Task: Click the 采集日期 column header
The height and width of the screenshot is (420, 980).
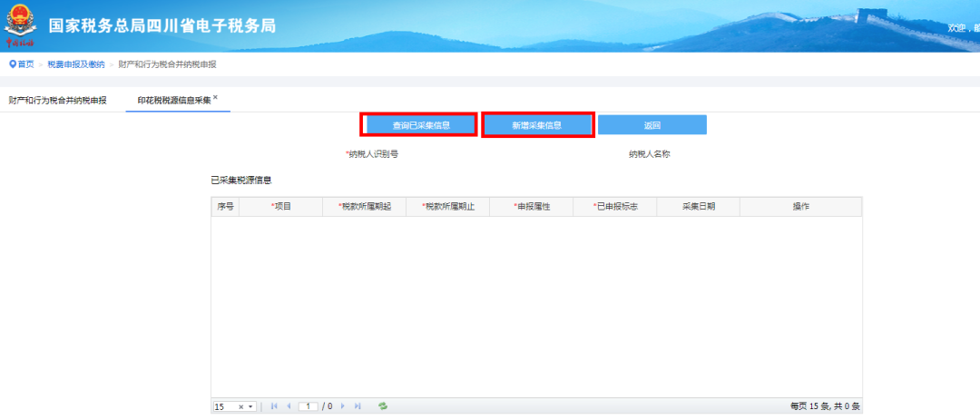Action: tap(698, 207)
